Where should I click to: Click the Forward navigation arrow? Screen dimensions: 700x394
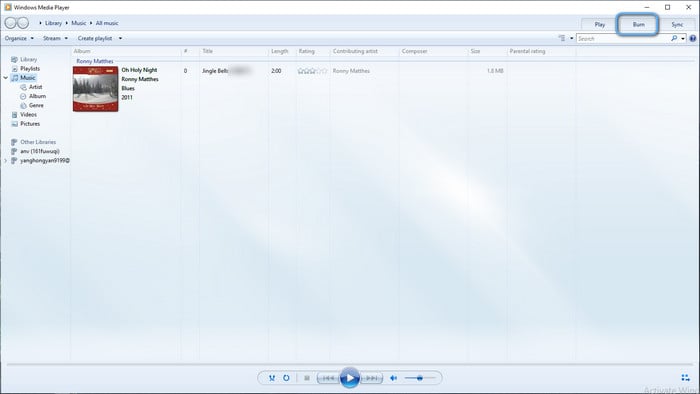(x=23, y=23)
